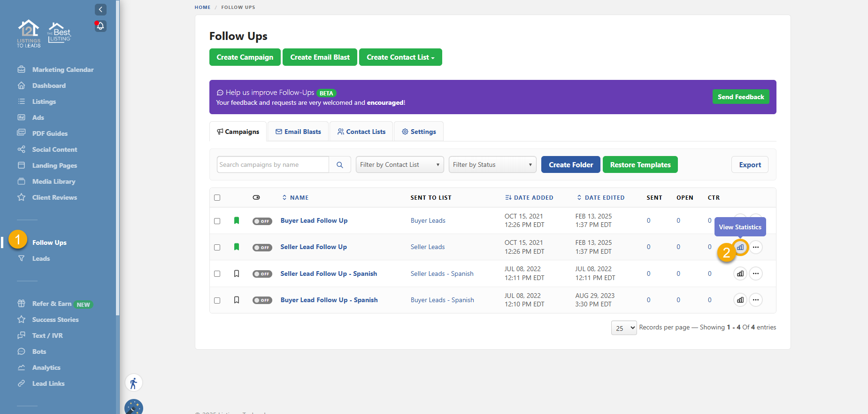Image resolution: width=868 pixels, height=414 pixels.
Task: Click the Send Feedback button
Action: click(x=740, y=97)
